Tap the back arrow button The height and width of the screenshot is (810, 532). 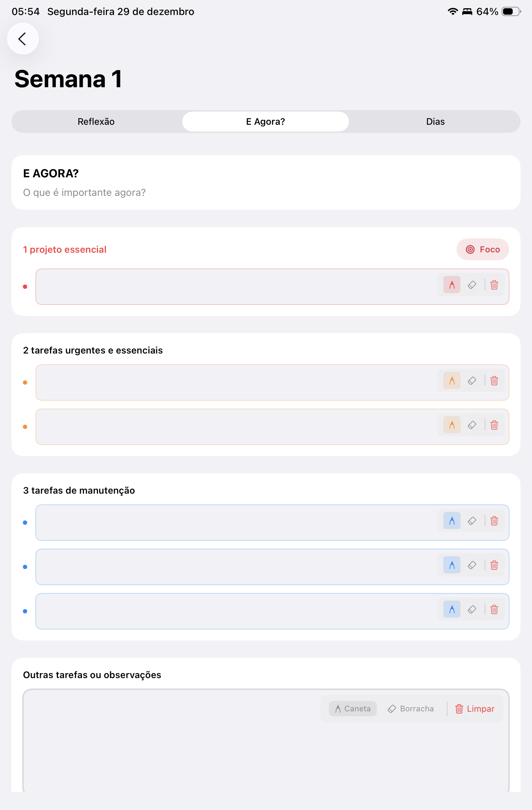(23, 39)
